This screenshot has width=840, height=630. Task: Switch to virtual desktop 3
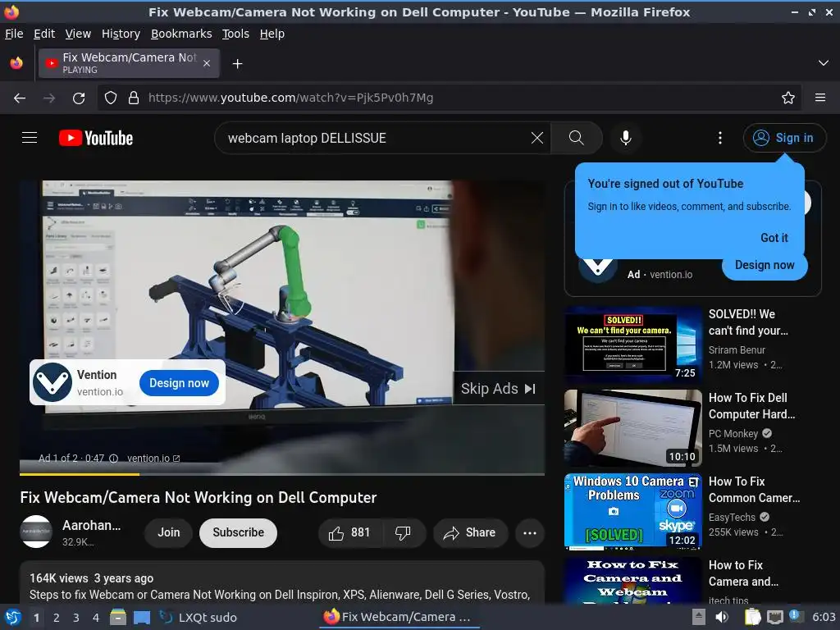(x=75, y=618)
